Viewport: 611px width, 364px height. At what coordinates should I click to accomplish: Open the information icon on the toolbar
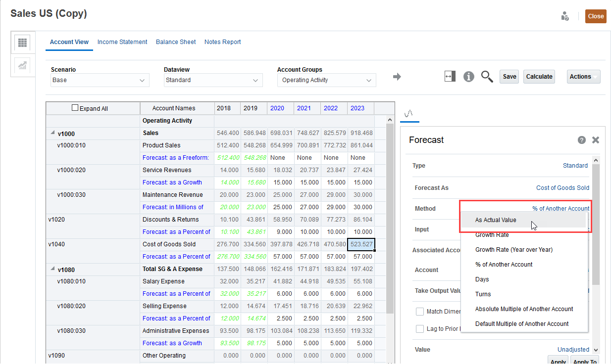pos(468,76)
